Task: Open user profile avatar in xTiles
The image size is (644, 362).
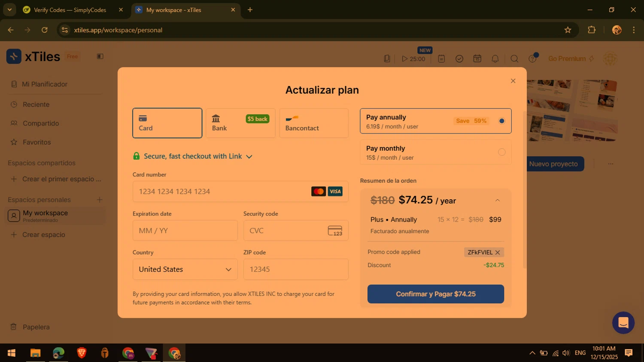Action: point(611,59)
